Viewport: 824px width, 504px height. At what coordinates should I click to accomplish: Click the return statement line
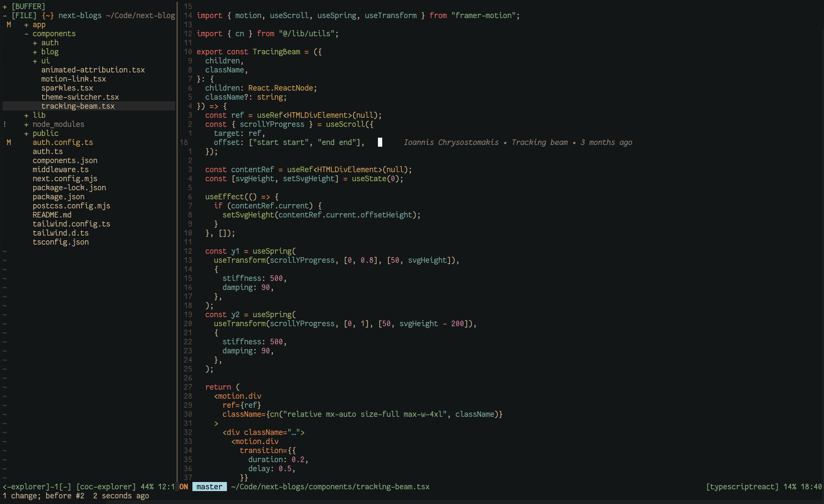[222, 387]
